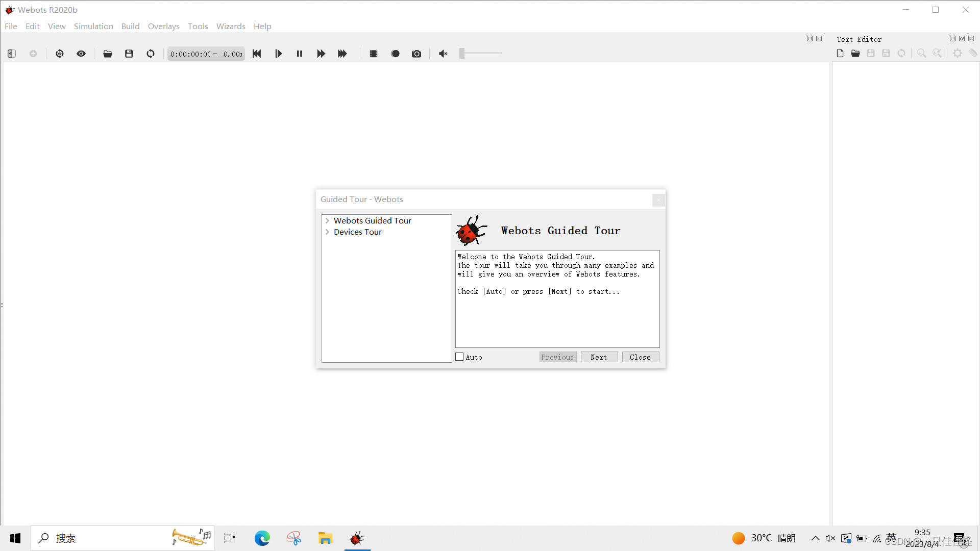Click the rewind to start button
Viewport: 980px width, 551px height.
pyautogui.click(x=256, y=53)
